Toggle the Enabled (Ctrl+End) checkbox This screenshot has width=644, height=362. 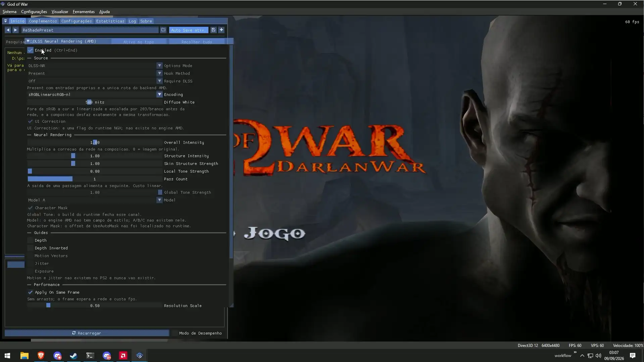point(30,50)
